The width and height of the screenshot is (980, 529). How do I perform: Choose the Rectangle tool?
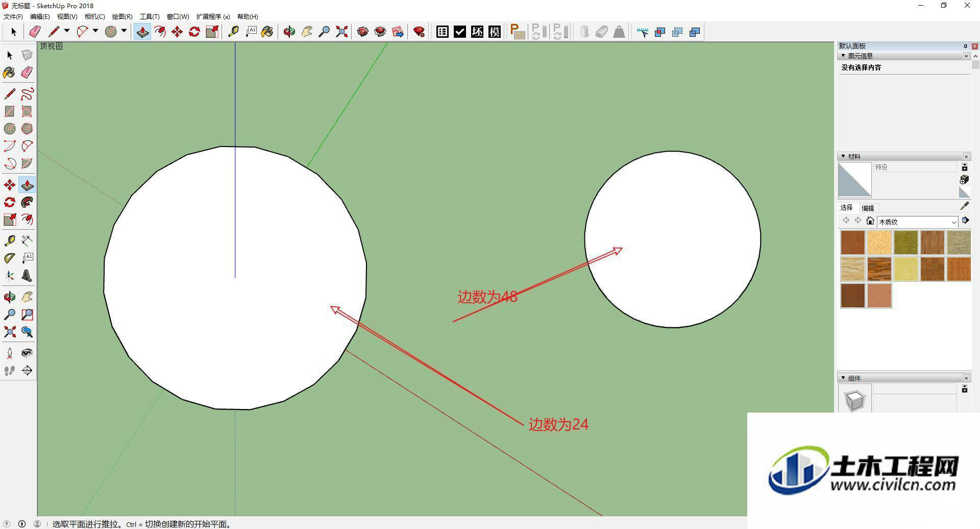9,111
